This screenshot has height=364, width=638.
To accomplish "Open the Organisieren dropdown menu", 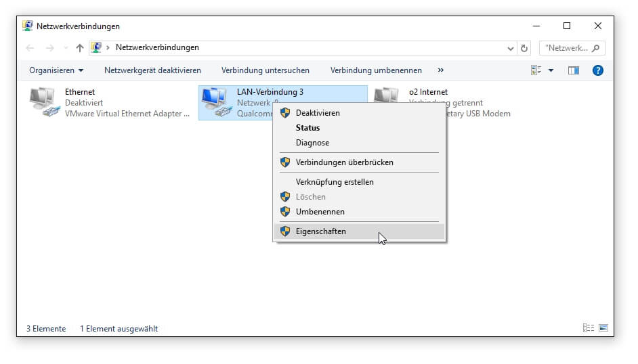I will click(x=56, y=70).
